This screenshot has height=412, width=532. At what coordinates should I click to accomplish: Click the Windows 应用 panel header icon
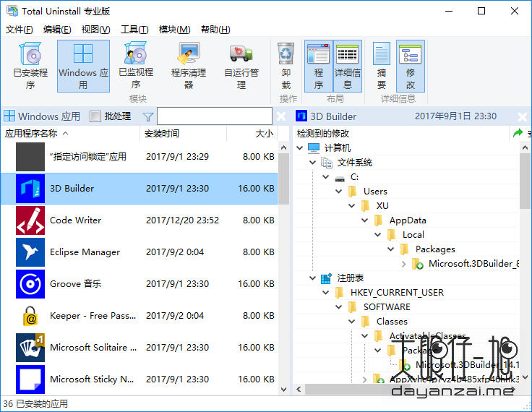coord(9,116)
